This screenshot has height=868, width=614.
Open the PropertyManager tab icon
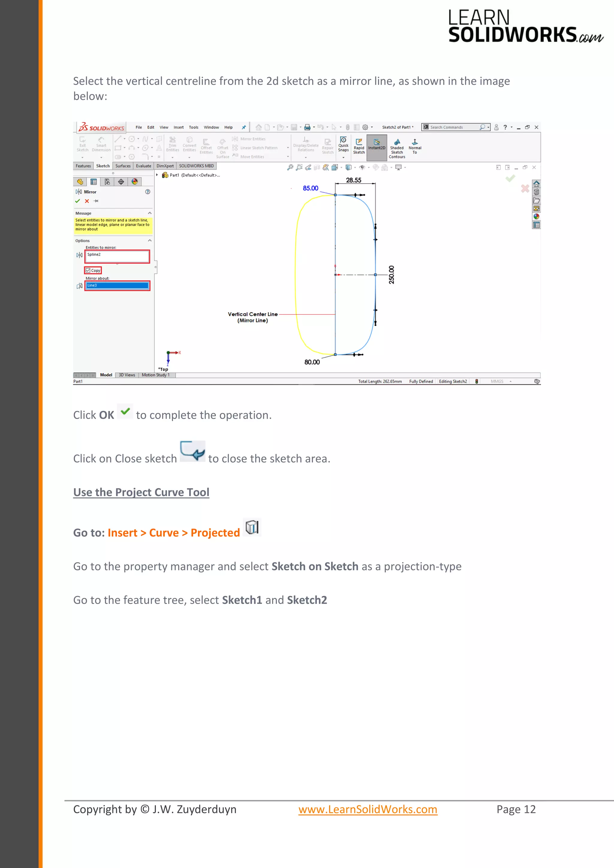93,182
